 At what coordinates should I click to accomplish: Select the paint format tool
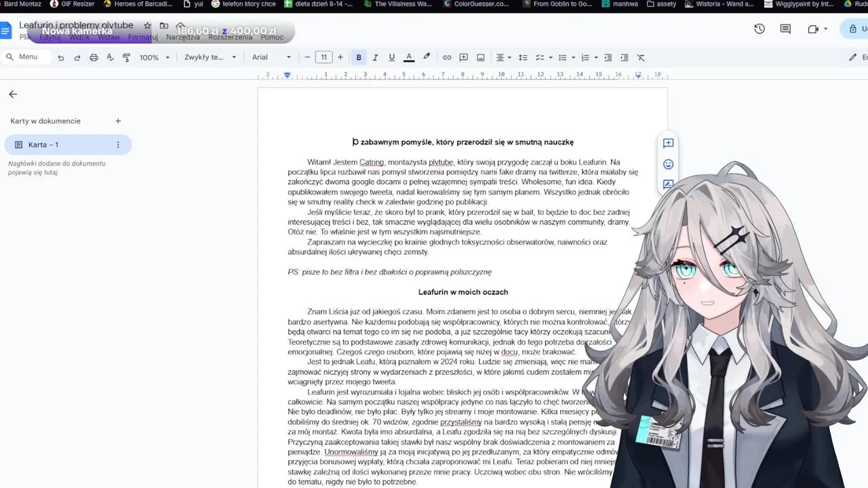pos(126,58)
